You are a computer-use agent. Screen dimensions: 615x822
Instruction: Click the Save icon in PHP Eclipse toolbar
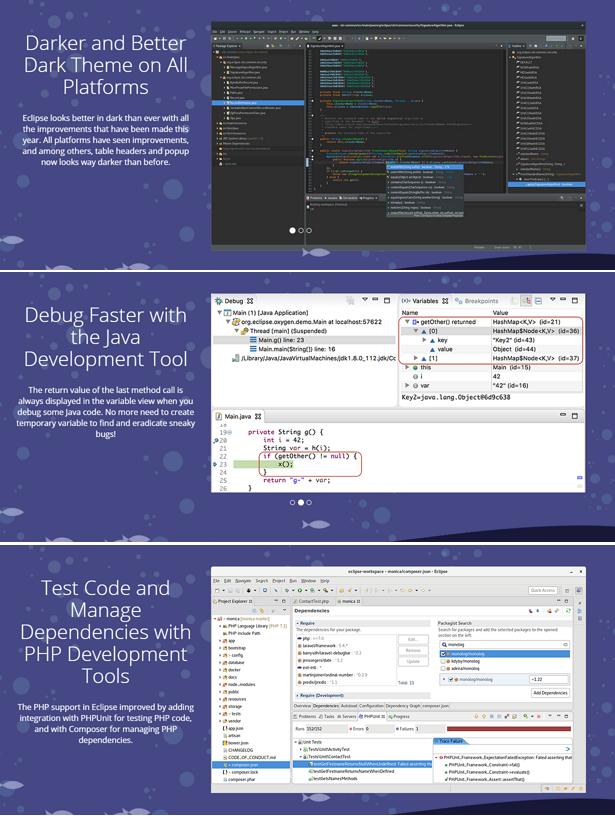point(230,590)
